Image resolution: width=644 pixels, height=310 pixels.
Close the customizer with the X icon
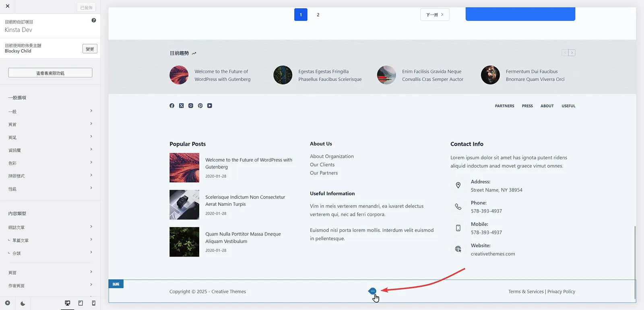click(7, 6)
